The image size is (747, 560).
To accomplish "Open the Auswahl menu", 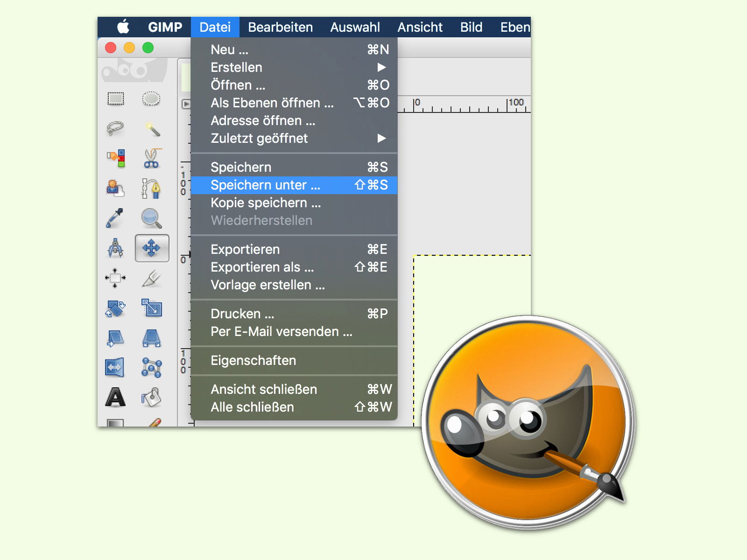I will tap(355, 27).
